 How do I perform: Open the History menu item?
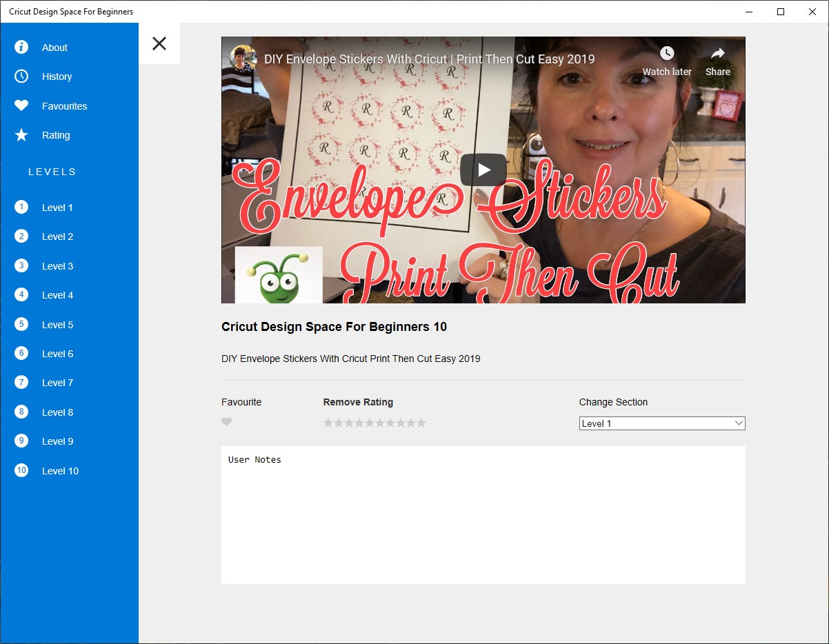coord(57,77)
